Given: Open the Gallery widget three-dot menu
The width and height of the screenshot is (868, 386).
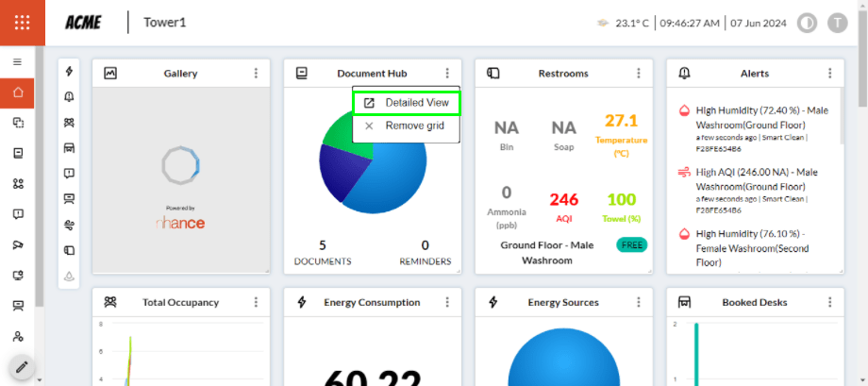Looking at the screenshot, I should click(256, 73).
